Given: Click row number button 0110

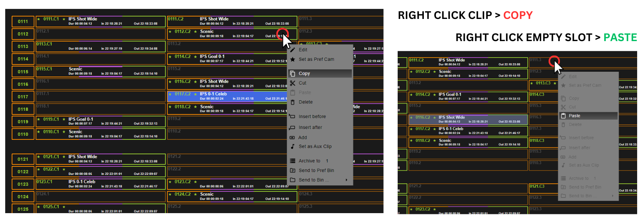Looking at the screenshot, I should click(23, 134).
